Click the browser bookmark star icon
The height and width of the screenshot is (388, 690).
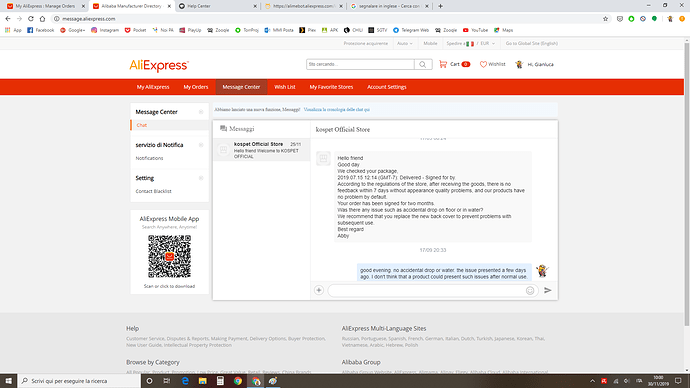coord(606,19)
